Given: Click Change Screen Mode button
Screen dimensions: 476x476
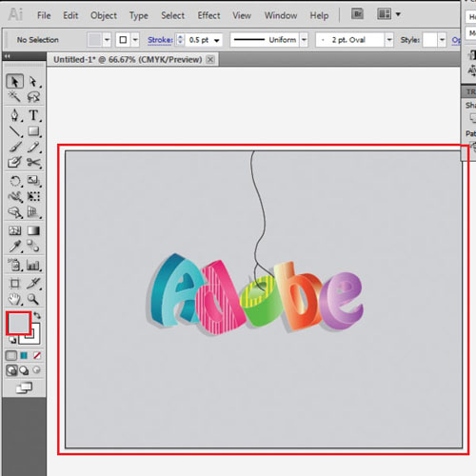Looking at the screenshot, I should [x=24, y=387].
